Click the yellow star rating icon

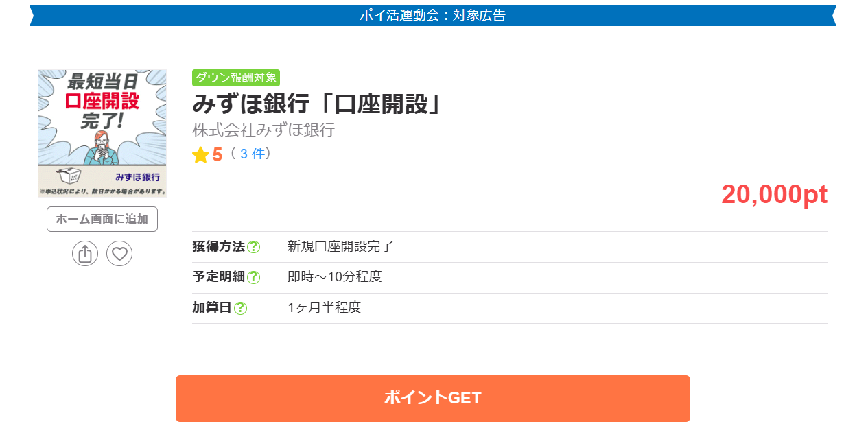200,155
